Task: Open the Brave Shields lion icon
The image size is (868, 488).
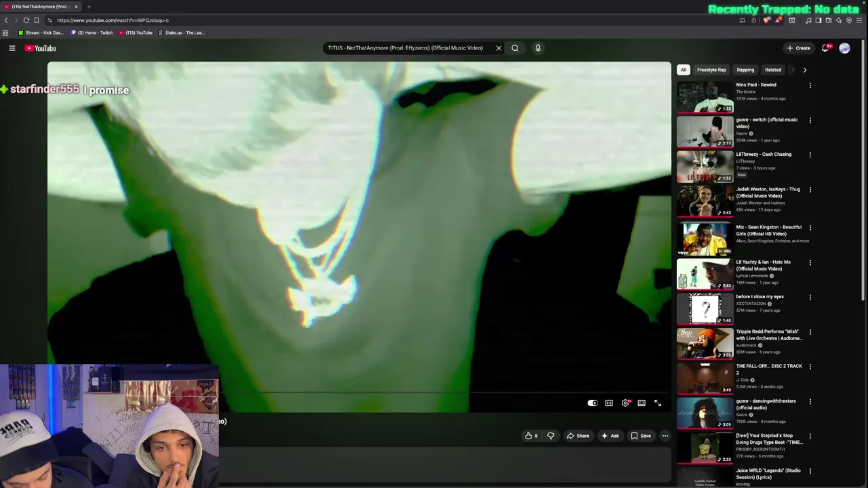Action: (767, 20)
